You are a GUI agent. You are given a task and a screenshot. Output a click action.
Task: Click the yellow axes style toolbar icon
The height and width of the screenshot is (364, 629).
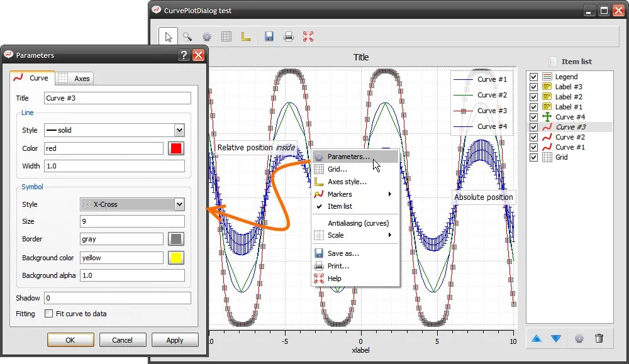(246, 37)
